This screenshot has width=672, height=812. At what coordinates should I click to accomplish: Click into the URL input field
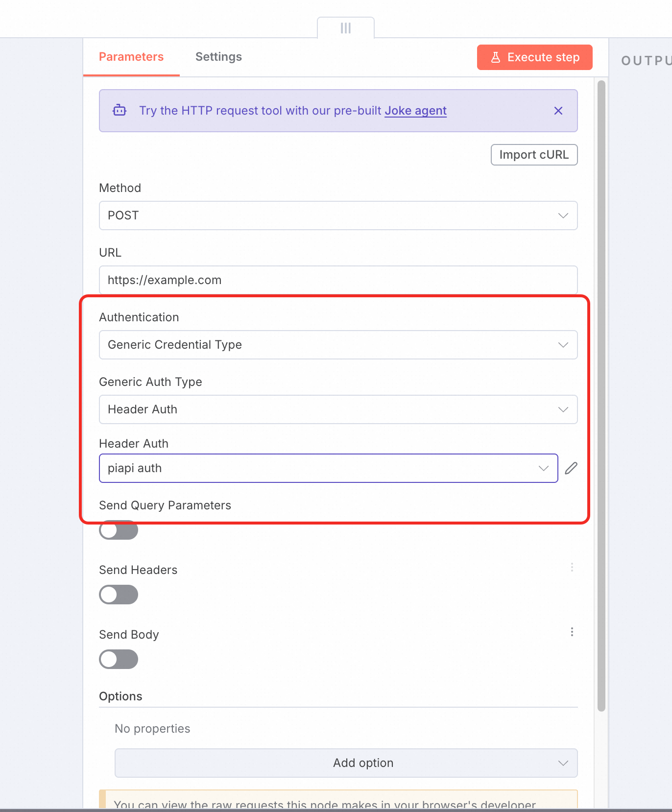pos(338,280)
